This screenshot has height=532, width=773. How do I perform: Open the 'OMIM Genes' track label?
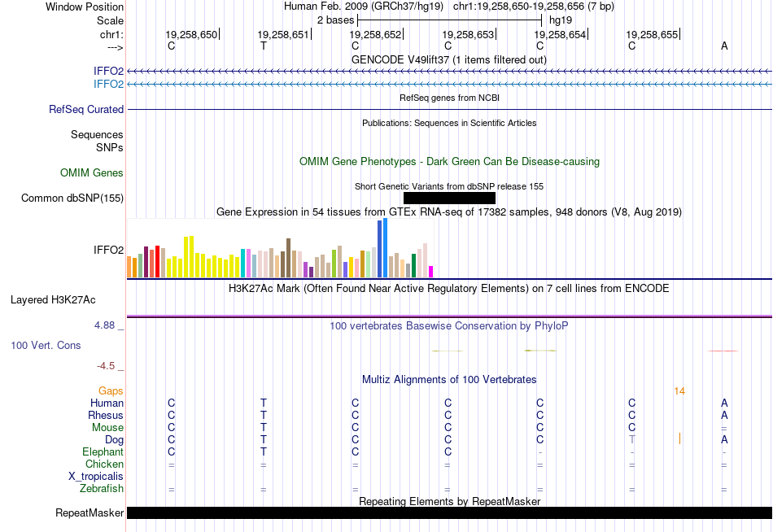[92, 172]
